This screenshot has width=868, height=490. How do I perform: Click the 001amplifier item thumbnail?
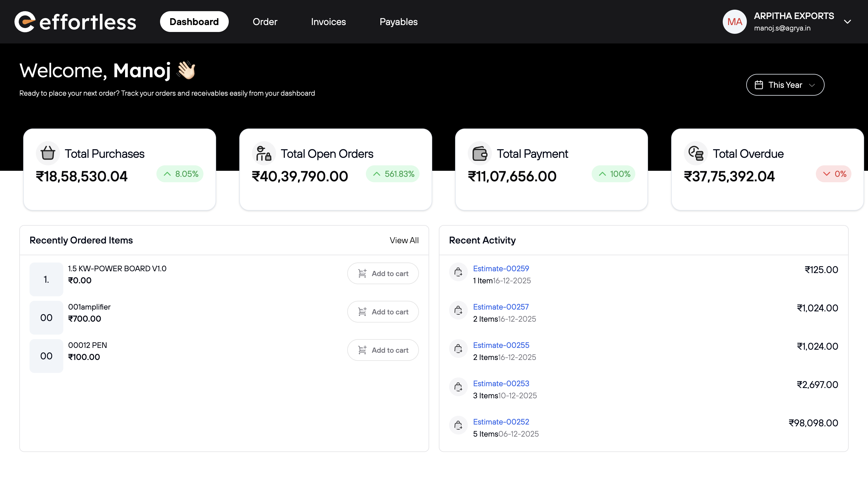(x=46, y=318)
